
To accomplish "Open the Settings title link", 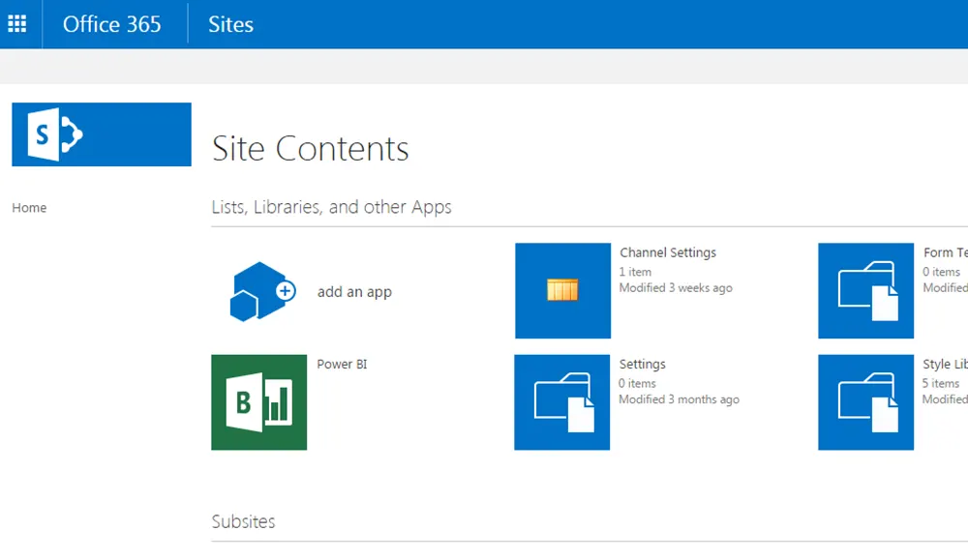I will [642, 365].
